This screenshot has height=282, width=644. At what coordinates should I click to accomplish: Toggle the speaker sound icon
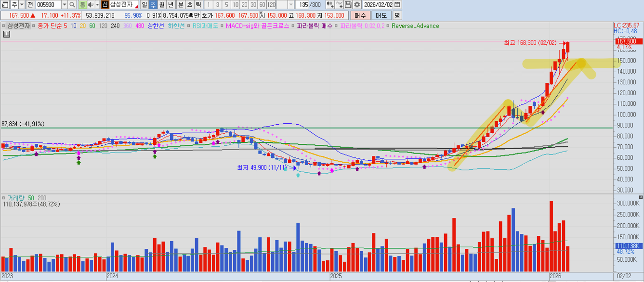click(91, 4)
